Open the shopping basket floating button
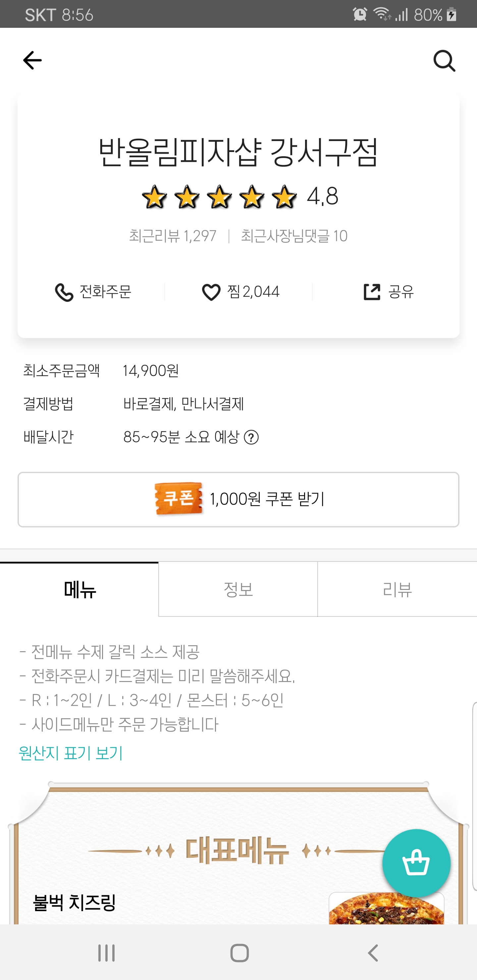 coord(416,863)
